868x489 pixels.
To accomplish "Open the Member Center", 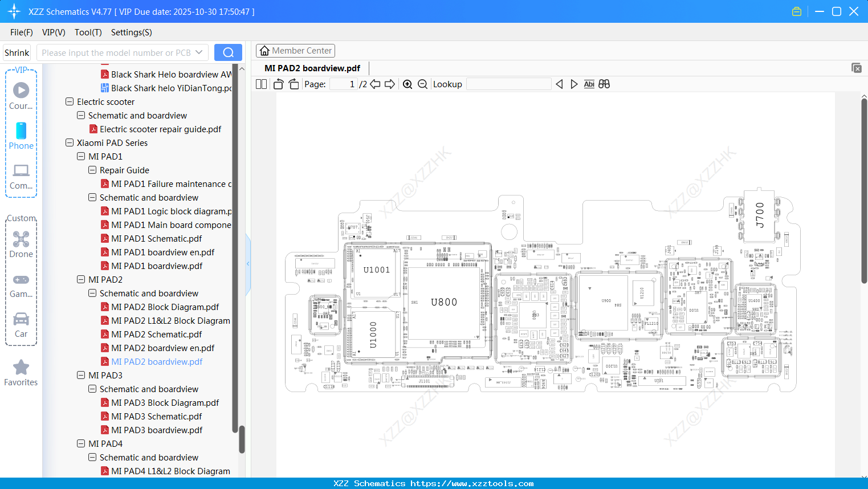I will [295, 50].
